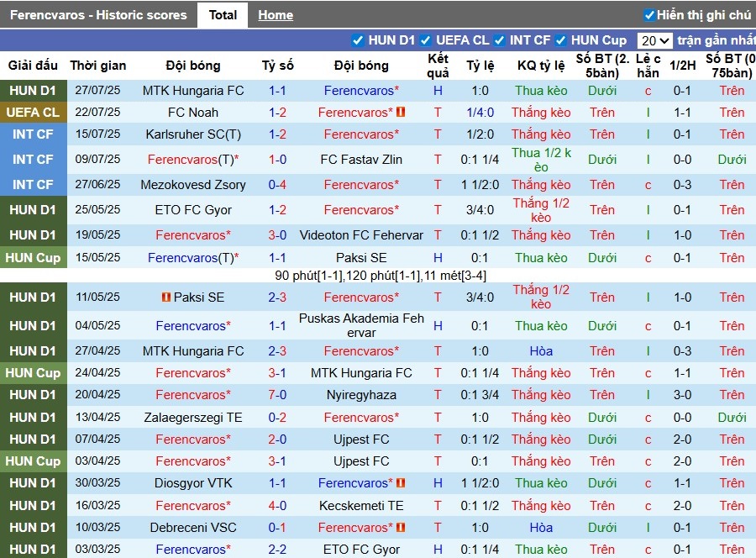Uncheck the HUN Cup filter checkbox
The height and width of the screenshot is (558, 756).
(x=560, y=40)
